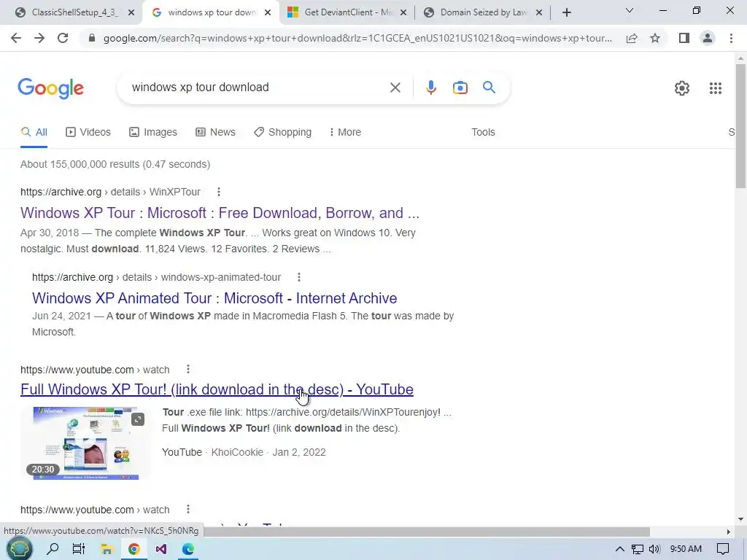
Task: Open the Chrome side panel
Action: 684,38
